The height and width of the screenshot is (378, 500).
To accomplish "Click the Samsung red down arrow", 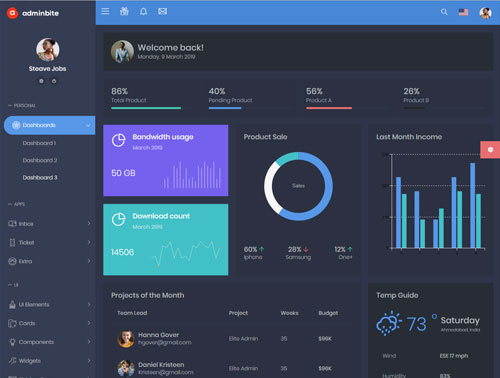I will pyautogui.click(x=306, y=249).
